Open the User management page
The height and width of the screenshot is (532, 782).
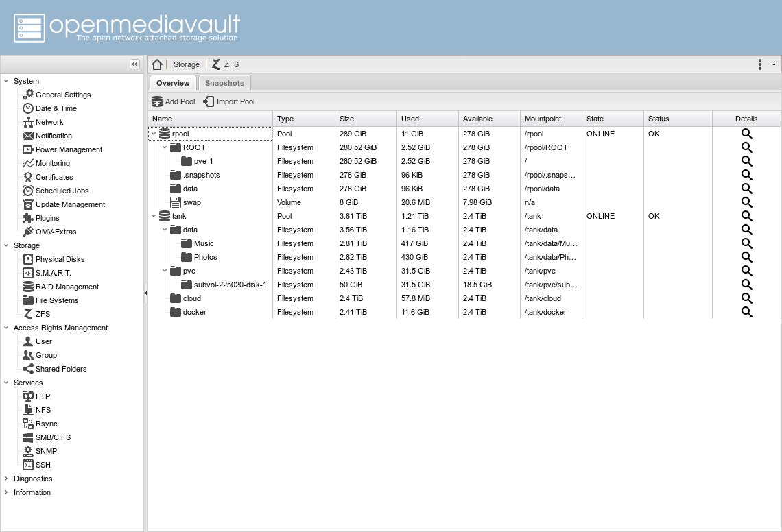pos(43,341)
